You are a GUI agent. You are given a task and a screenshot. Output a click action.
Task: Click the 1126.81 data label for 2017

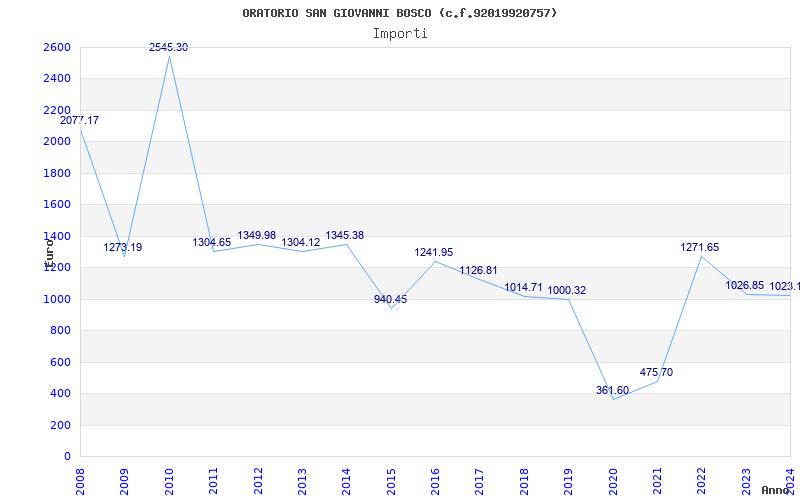pyautogui.click(x=478, y=270)
